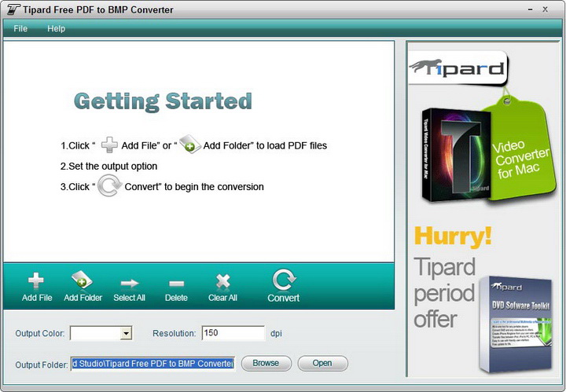Click in the Output Folder path field
Image resolution: width=566 pixels, height=392 pixels.
click(153, 364)
